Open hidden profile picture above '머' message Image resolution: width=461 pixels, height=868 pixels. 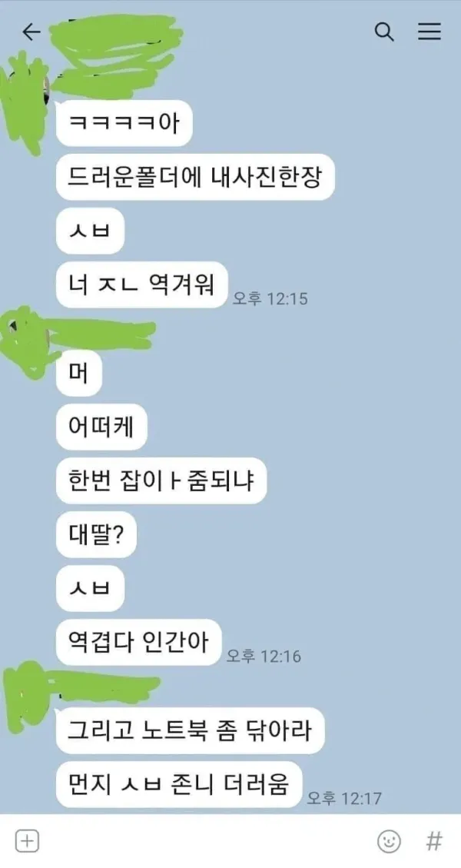coord(28,338)
